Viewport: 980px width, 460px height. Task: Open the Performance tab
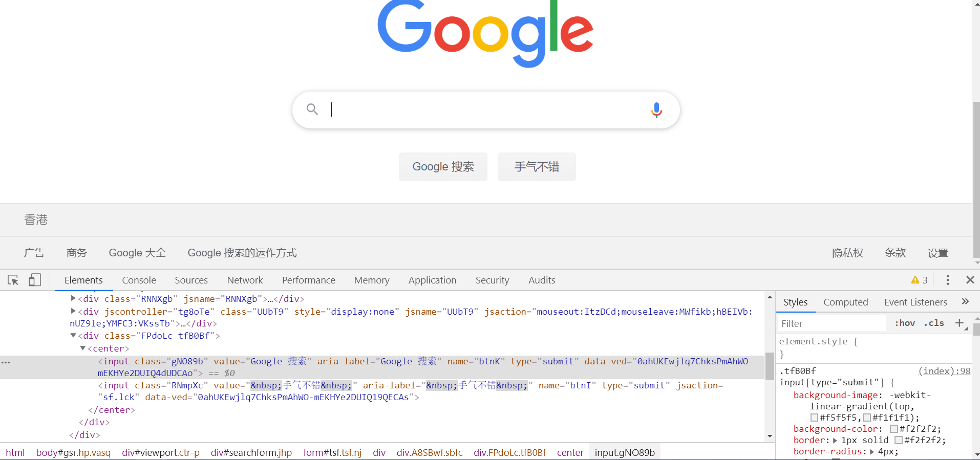(308, 280)
